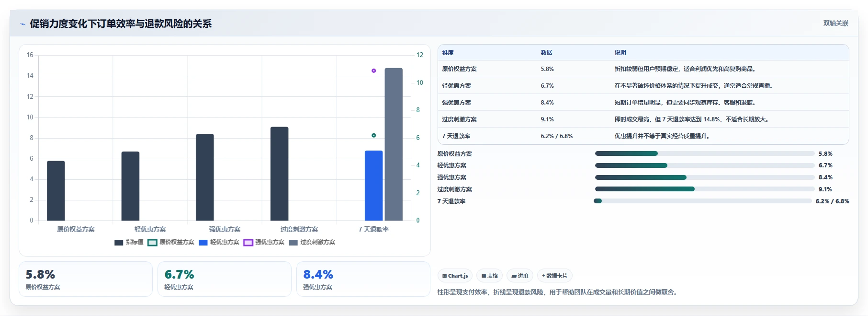Click the blue 轻优惠方案 legend color box
This screenshot has height=316, width=868.
coord(203,243)
